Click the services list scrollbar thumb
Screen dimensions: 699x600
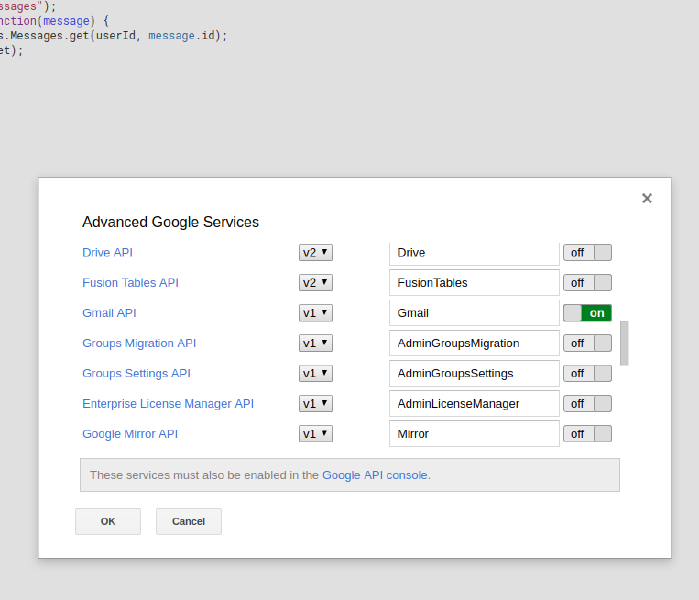point(624,343)
